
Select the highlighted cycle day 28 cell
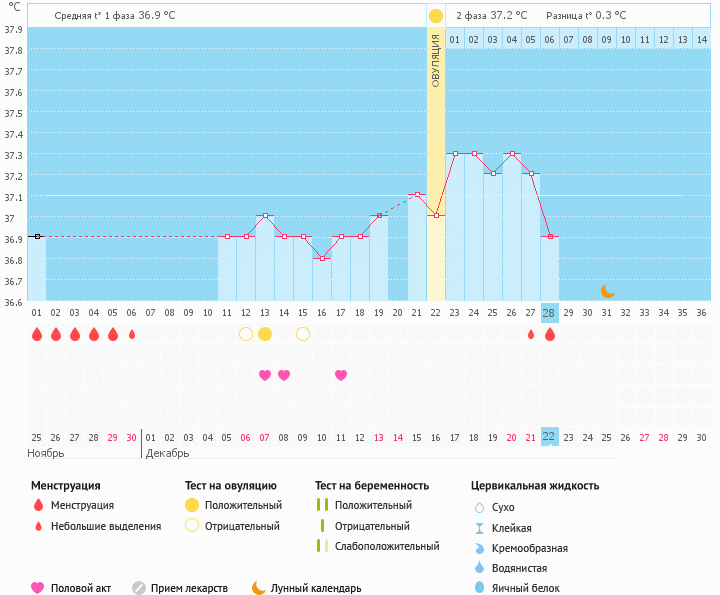point(549,312)
